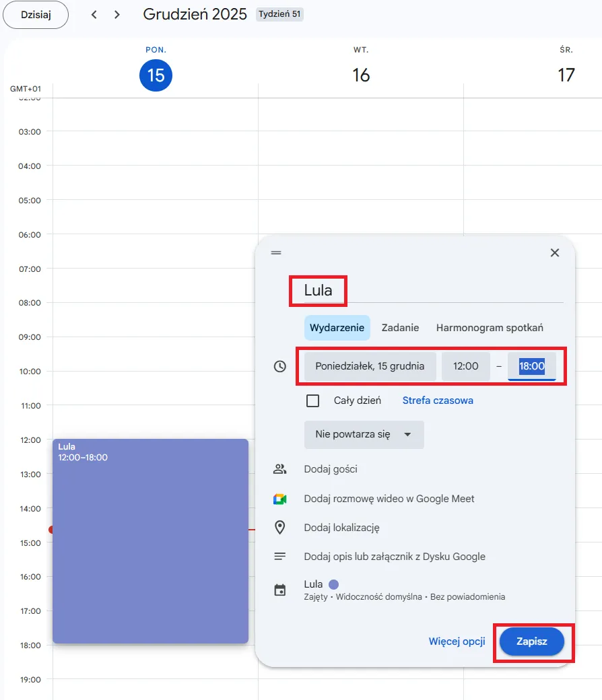Click the 'Zapisz' save button

(532, 641)
